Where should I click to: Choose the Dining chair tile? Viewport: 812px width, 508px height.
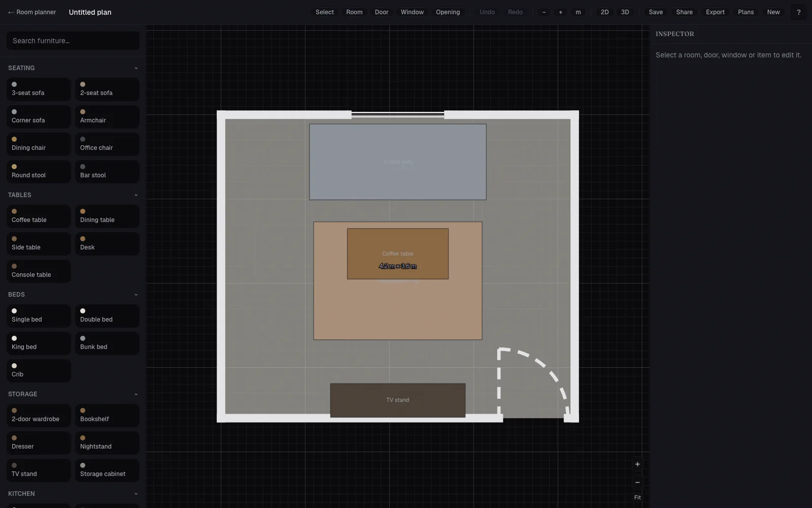pos(39,144)
